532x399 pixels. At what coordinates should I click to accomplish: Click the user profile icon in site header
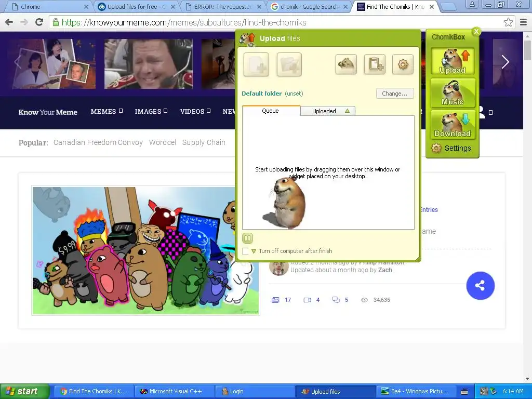pos(482,112)
